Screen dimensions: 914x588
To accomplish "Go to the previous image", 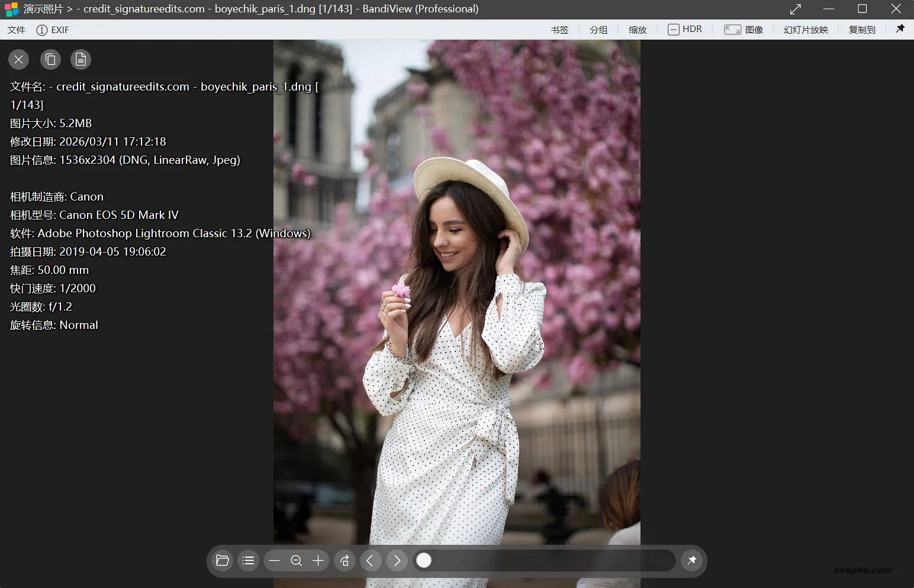I will (x=371, y=560).
